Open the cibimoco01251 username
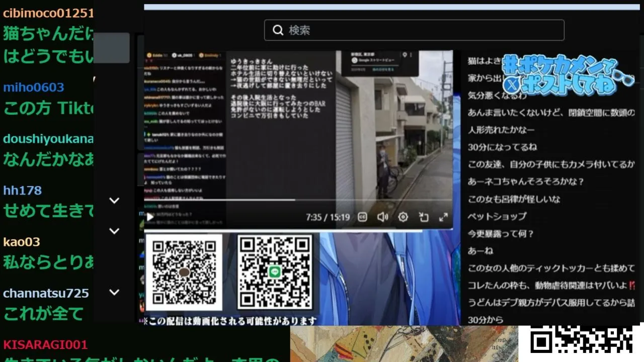The height and width of the screenshot is (362, 644). point(48,13)
